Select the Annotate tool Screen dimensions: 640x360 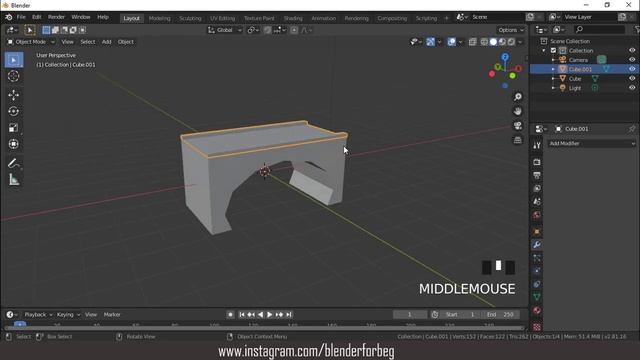click(x=13, y=163)
